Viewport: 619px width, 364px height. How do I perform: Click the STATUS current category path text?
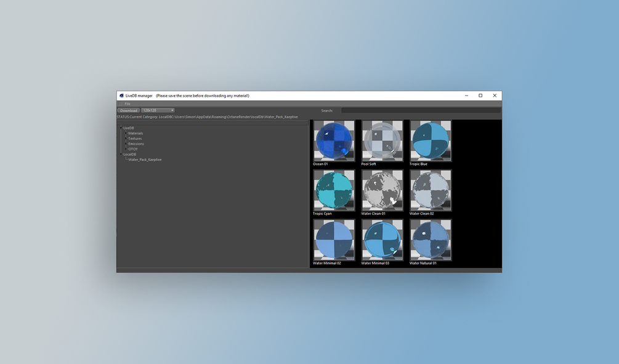207,117
